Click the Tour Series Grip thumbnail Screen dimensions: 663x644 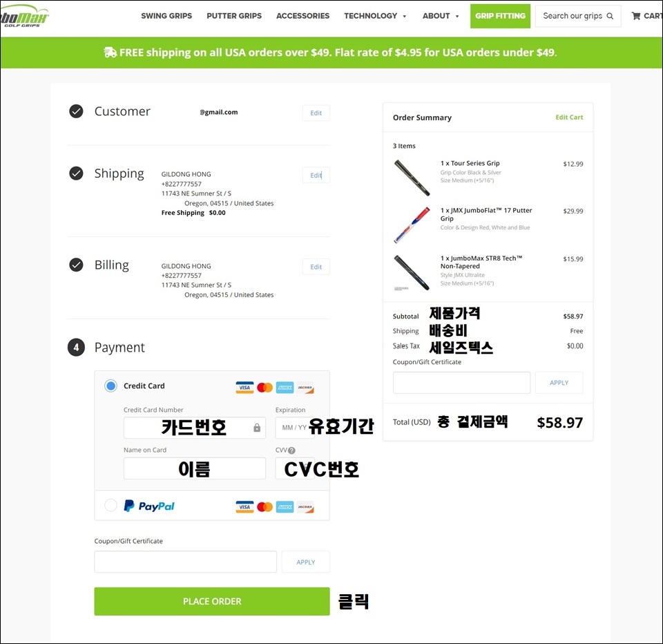point(412,178)
